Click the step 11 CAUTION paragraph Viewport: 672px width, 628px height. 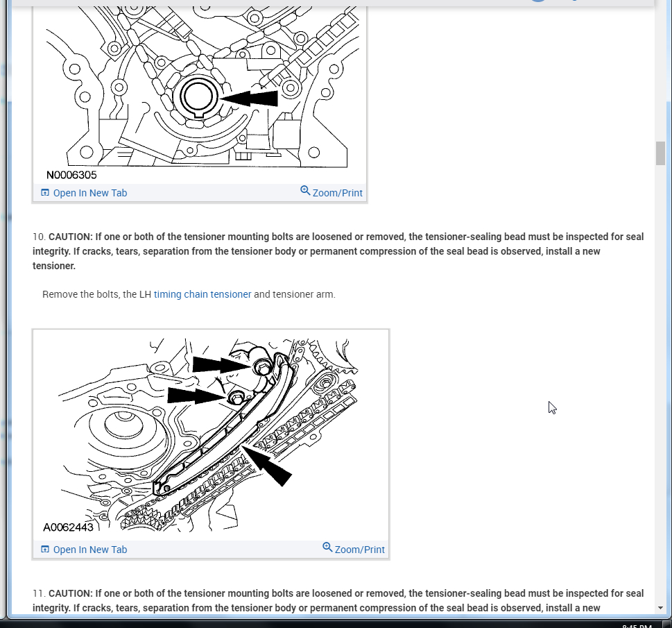pyautogui.click(x=338, y=600)
